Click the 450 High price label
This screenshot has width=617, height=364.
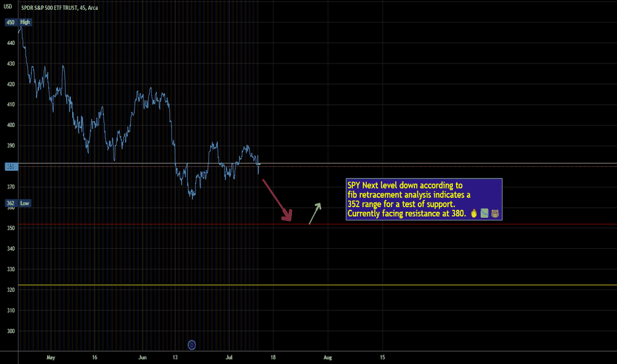(x=19, y=23)
